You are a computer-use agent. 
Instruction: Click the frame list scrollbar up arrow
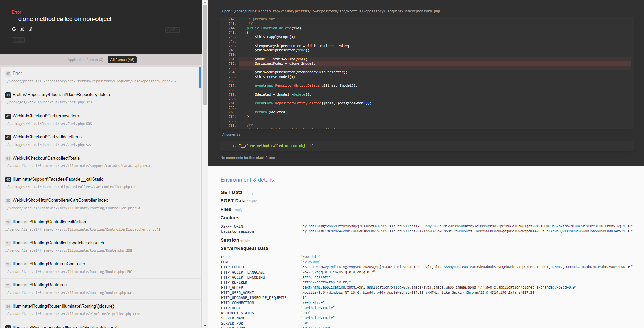[205, 2]
